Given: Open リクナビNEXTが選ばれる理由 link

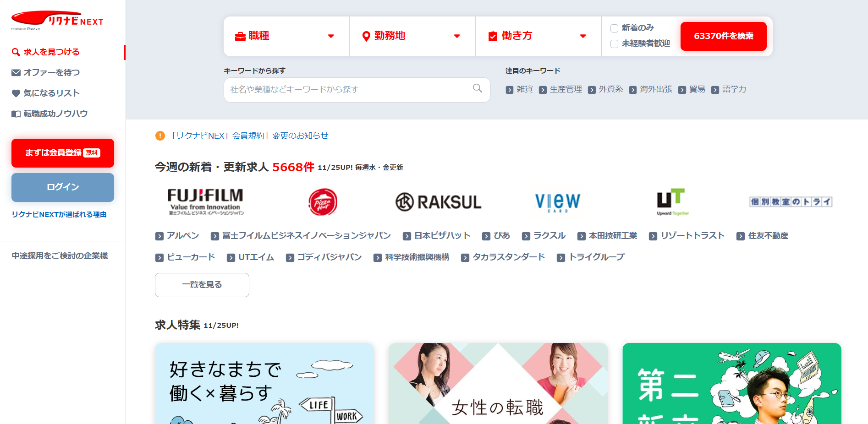Looking at the screenshot, I should (59, 214).
